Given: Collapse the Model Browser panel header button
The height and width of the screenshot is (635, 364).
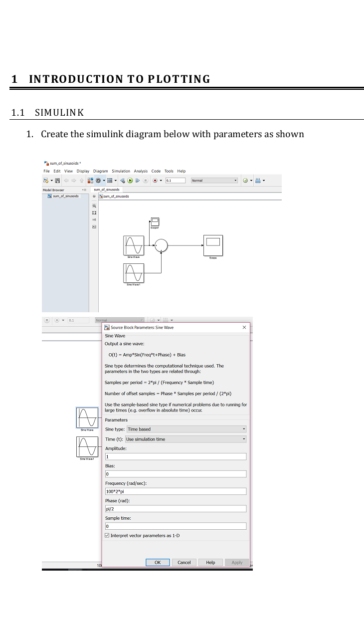Looking at the screenshot, I should point(85,190).
